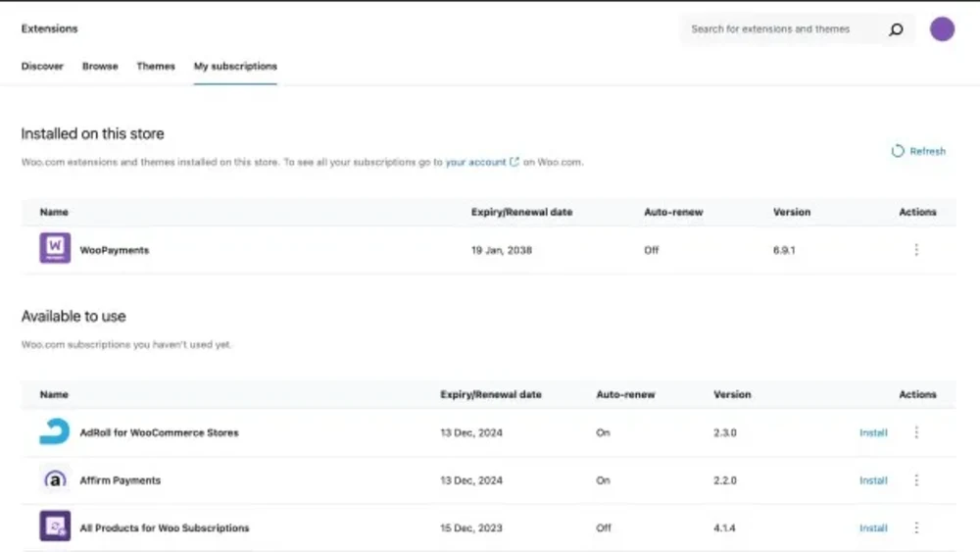Install All Products for Woo Subscriptions
Viewport: 980px width, 552px height.
tap(873, 527)
